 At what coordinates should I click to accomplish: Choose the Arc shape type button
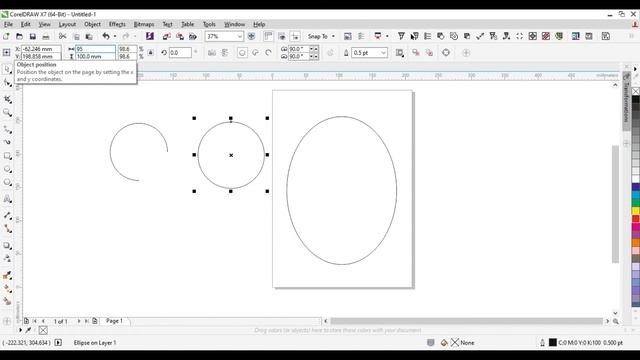[268, 53]
